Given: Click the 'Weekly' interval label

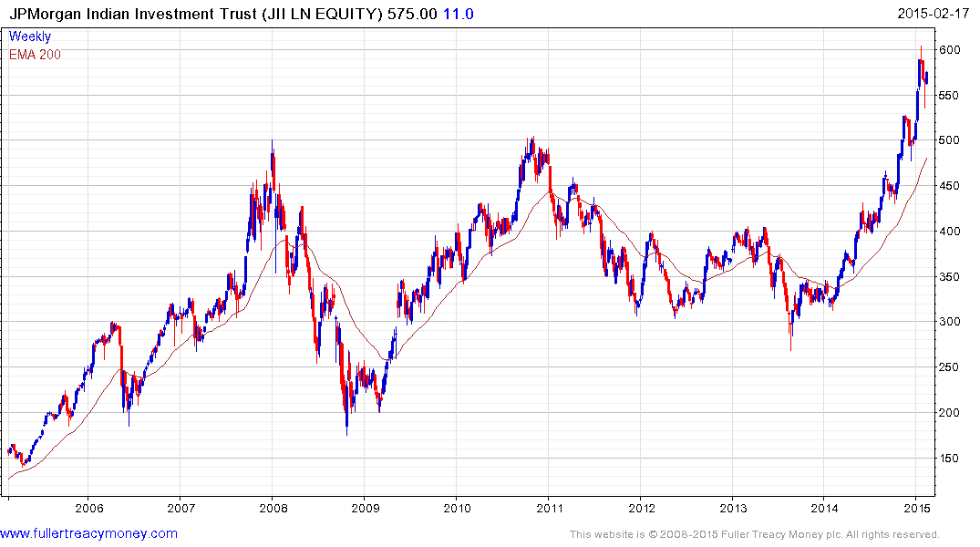Looking at the screenshot, I should tap(30, 36).
